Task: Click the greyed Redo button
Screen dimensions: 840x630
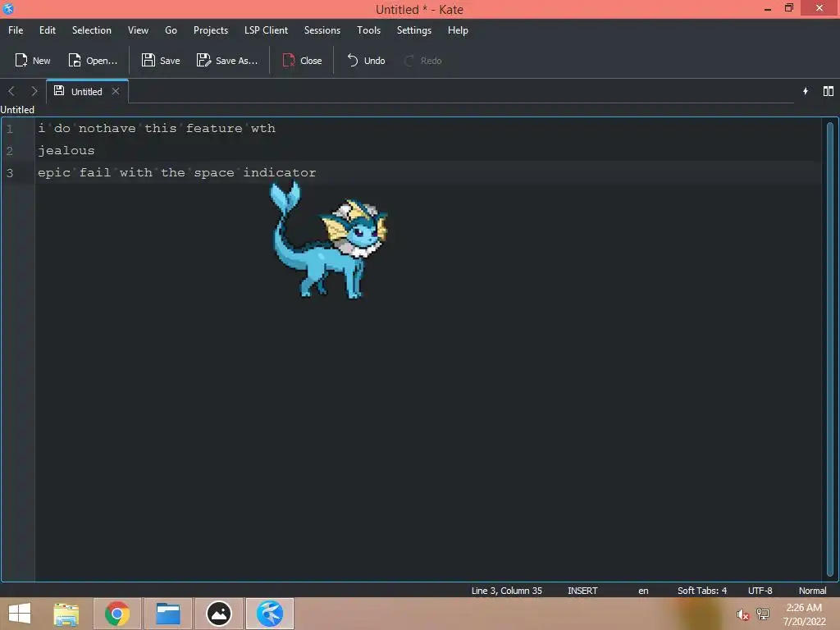Action: pos(422,61)
